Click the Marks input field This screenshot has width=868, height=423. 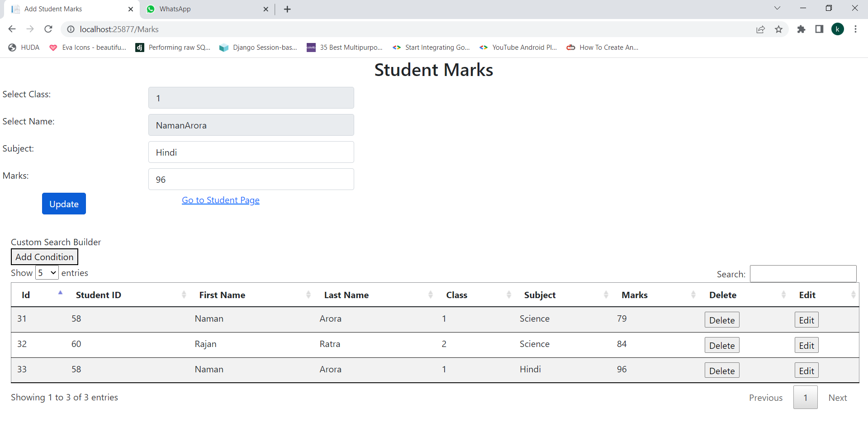point(251,179)
